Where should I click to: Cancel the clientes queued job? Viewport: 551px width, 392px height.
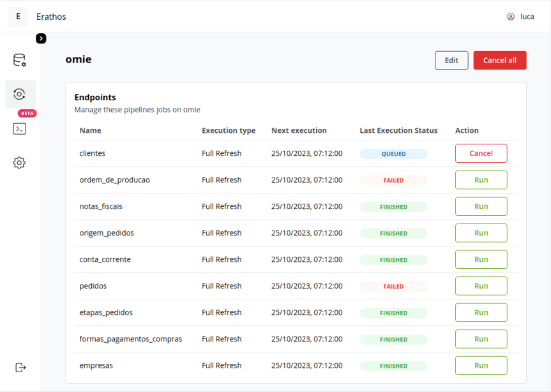[481, 153]
